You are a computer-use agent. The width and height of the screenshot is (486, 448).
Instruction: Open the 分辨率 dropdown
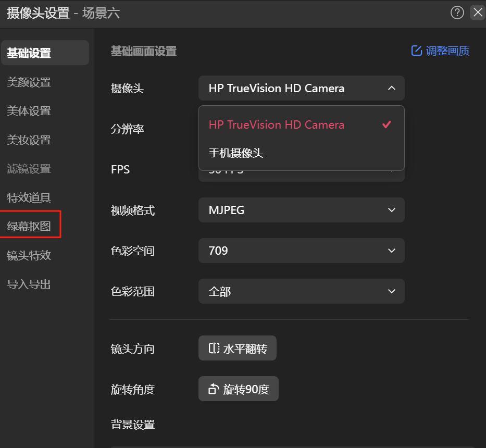pos(302,129)
